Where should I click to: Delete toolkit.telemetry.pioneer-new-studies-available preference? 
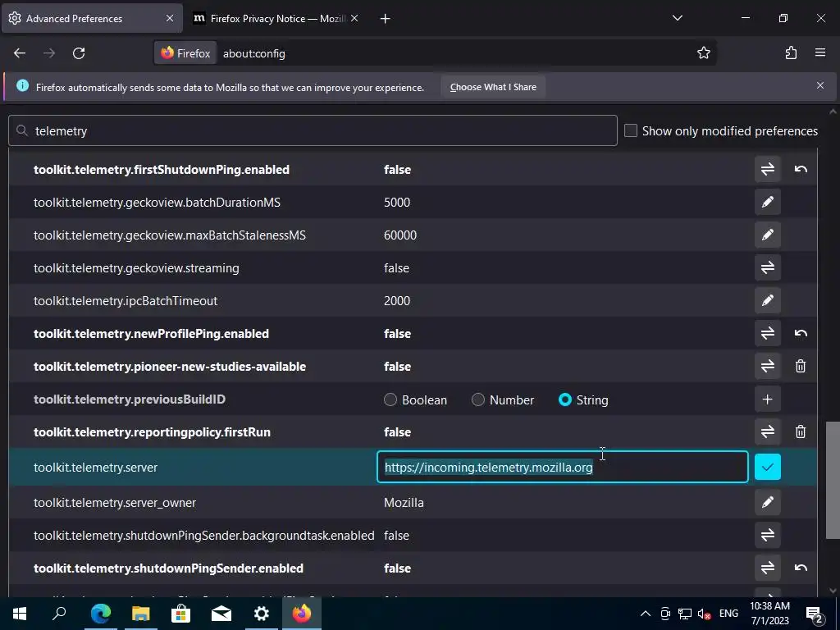tap(801, 366)
